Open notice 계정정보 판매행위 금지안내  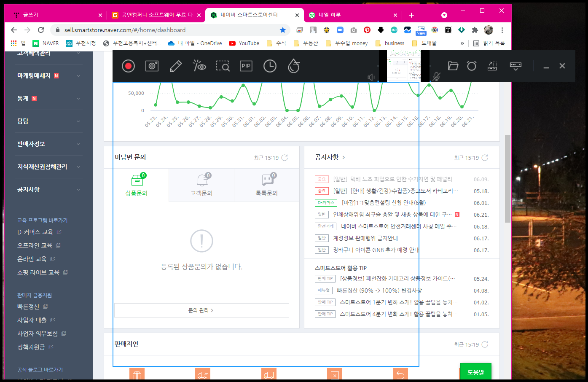click(x=365, y=238)
